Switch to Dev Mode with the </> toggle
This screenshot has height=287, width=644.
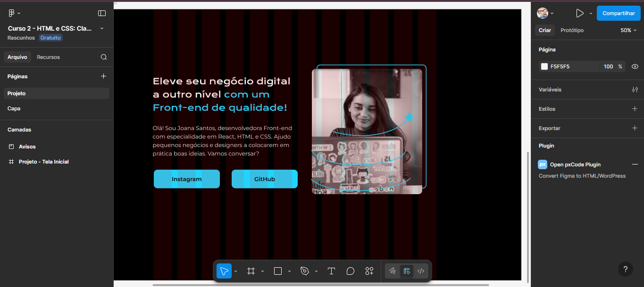tap(420, 271)
